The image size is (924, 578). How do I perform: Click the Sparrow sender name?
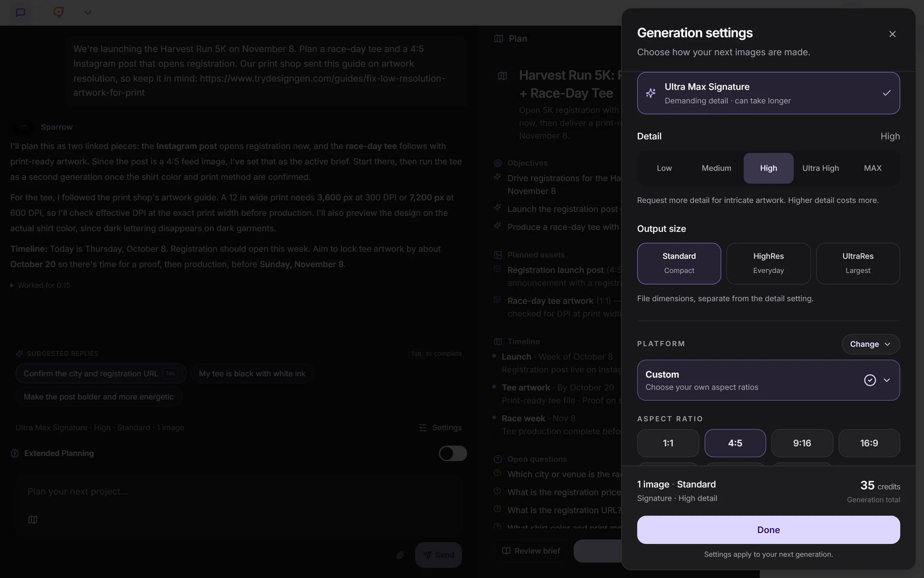[x=57, y=127]
